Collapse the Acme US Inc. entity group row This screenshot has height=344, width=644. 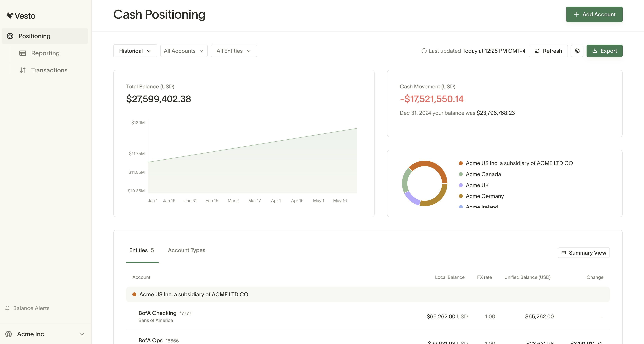(x=368, y=294)
